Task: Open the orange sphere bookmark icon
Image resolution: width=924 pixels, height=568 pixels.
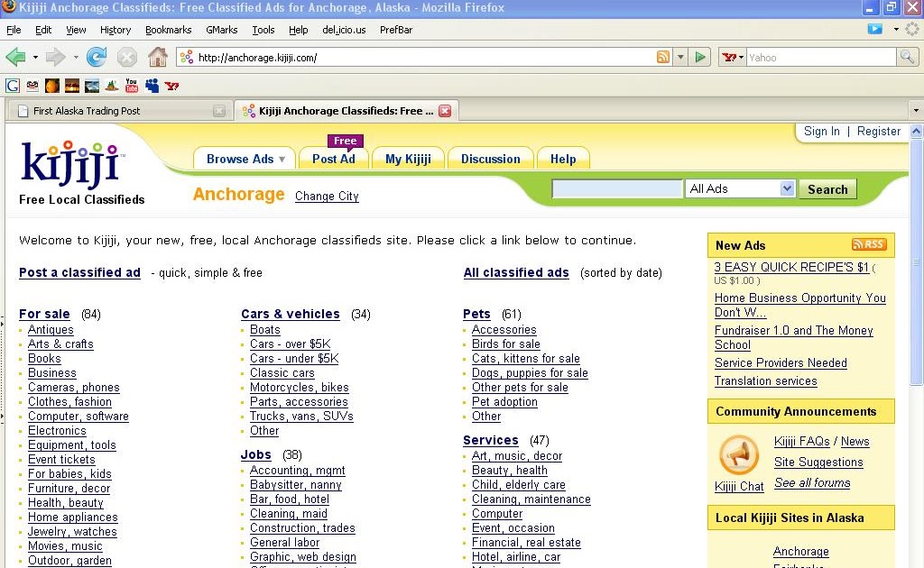Action: [51, 86]
